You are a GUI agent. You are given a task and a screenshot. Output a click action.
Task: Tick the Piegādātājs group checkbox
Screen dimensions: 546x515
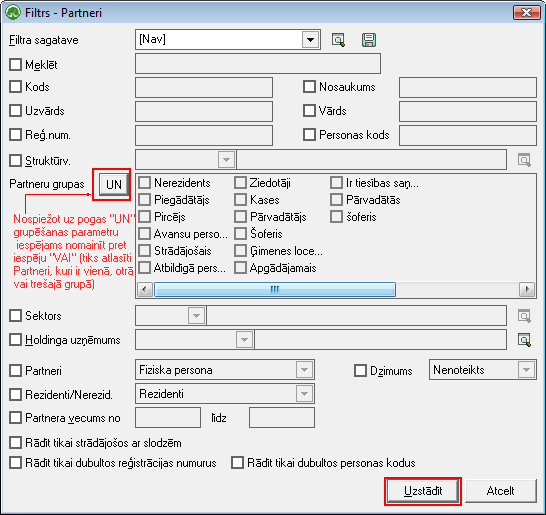(145, 200)
